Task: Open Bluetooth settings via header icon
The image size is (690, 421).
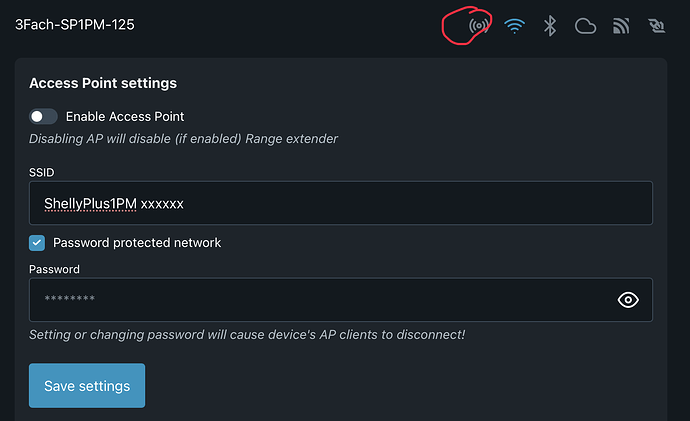Action: coord(549,26)
